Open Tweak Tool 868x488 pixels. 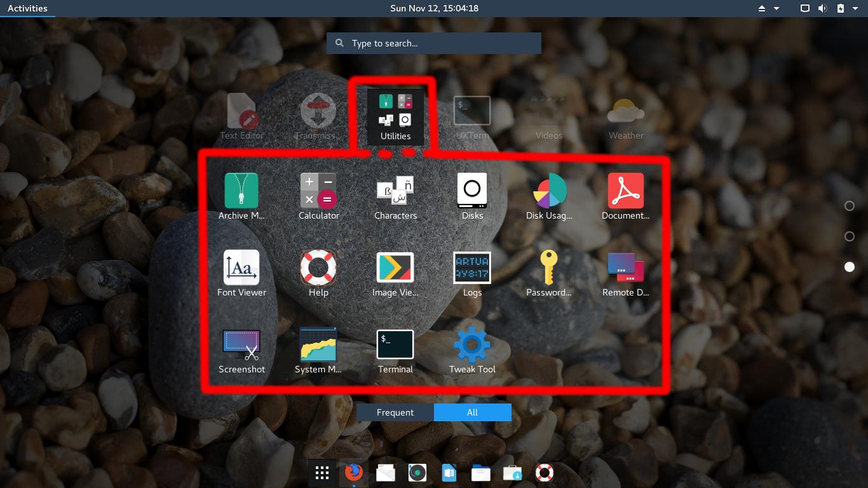pos(472,344)
